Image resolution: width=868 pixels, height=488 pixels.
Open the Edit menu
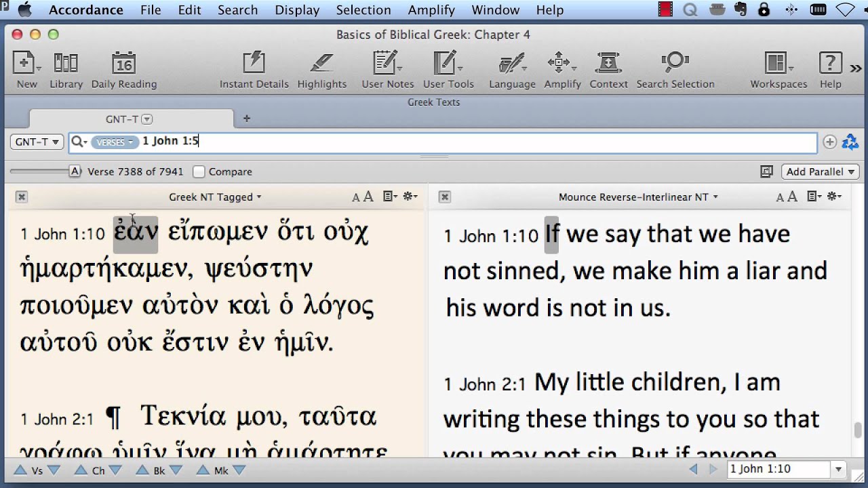point(190,10)
